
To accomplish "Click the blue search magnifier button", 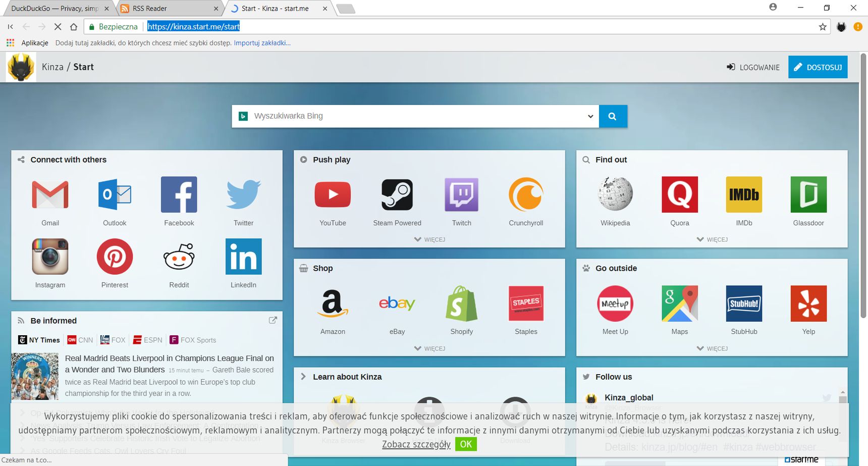I will tap(613, 116).
